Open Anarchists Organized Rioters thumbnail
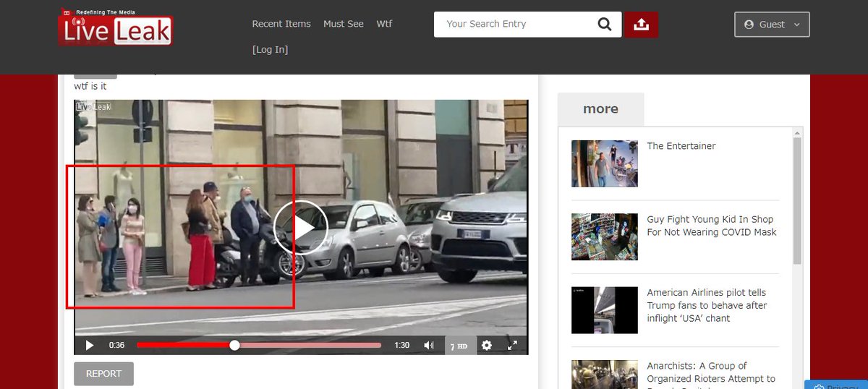The image size is (868, 389). pos(605,375)
